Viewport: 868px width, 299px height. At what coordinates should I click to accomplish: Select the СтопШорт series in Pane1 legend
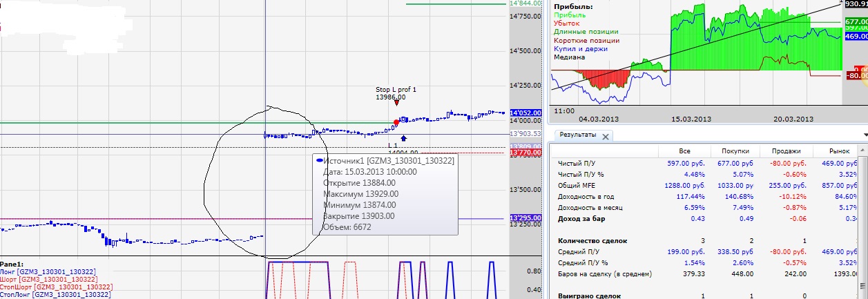pyautogui.click(x=55, y=287)
